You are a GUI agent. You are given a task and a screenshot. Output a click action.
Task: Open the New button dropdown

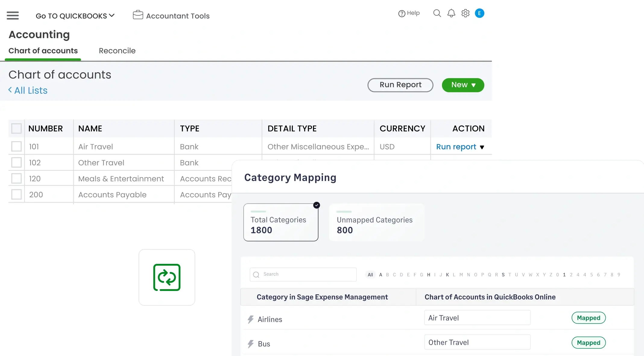[463, 85]
